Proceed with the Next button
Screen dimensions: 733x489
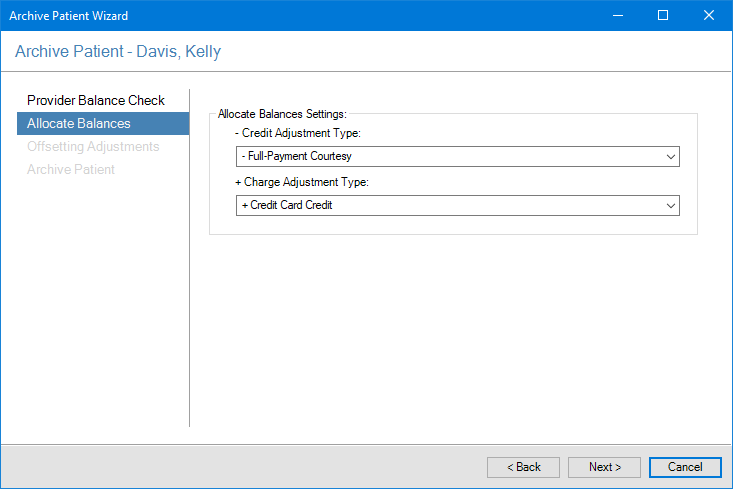[x=604, y=467]
